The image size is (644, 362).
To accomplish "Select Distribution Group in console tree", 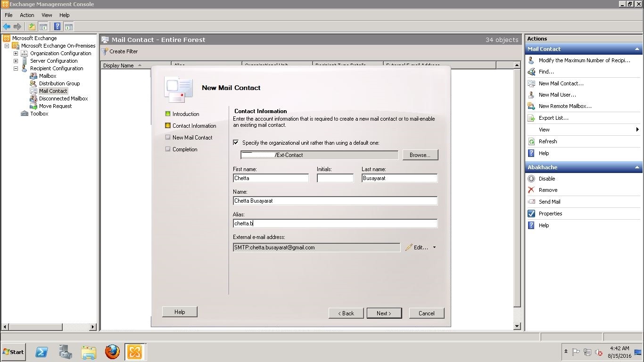I will click(x=59, y=83).
